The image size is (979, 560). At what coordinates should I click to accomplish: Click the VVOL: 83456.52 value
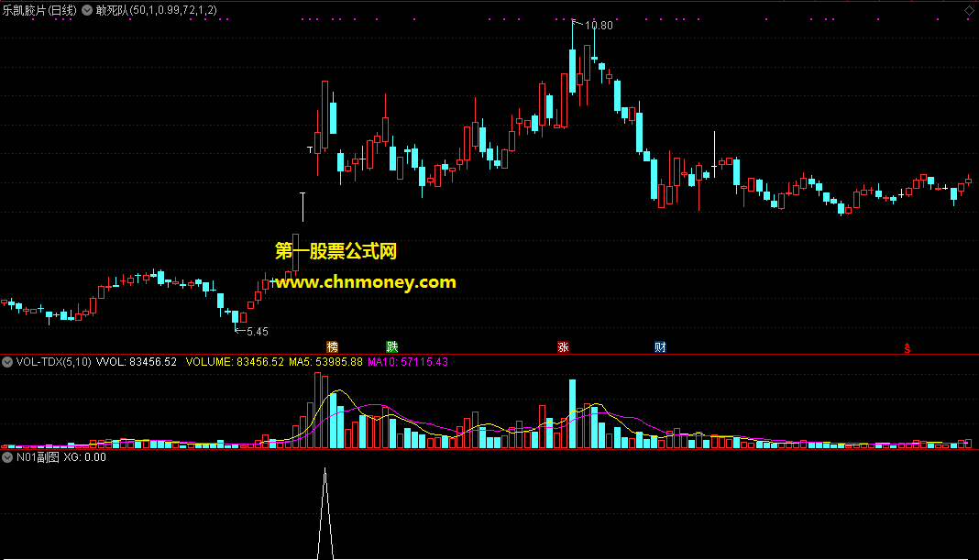[136, 361]
